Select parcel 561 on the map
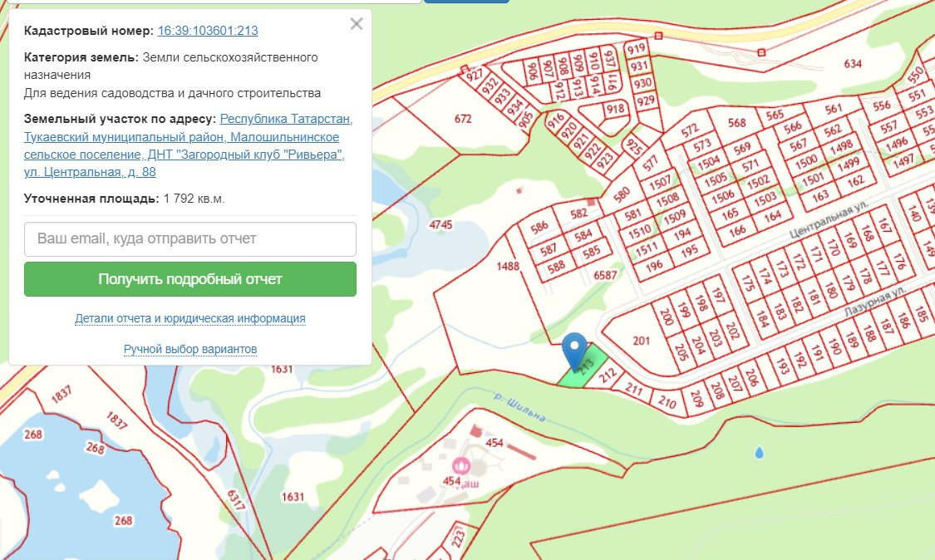This screenshot has width=935, height=560. pos(834,109)
